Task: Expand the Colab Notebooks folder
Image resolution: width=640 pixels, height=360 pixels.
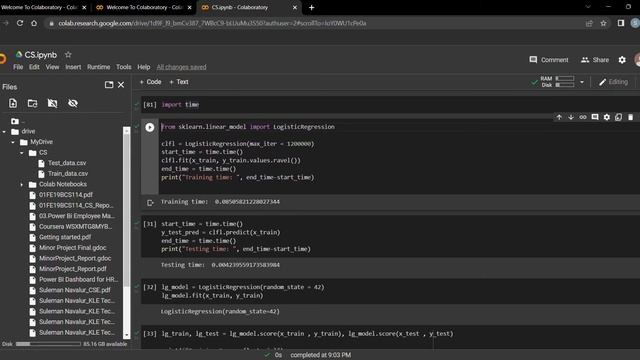Action: [x=22, y=184]
